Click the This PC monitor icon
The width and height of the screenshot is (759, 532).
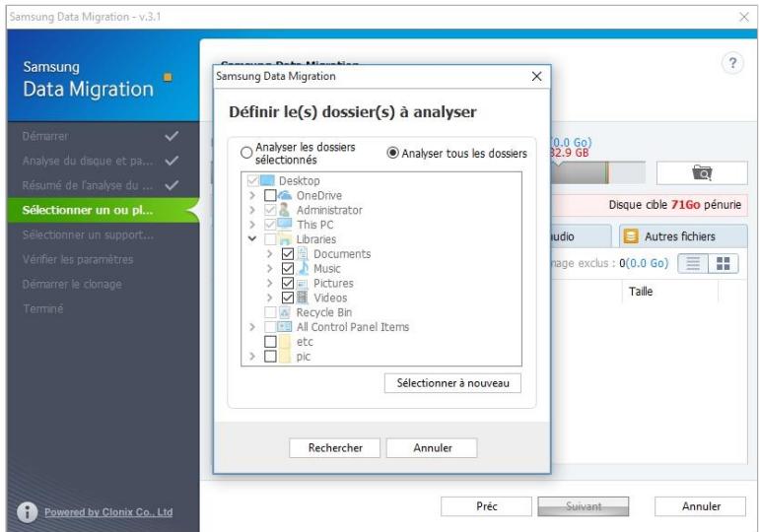point(285,225)
